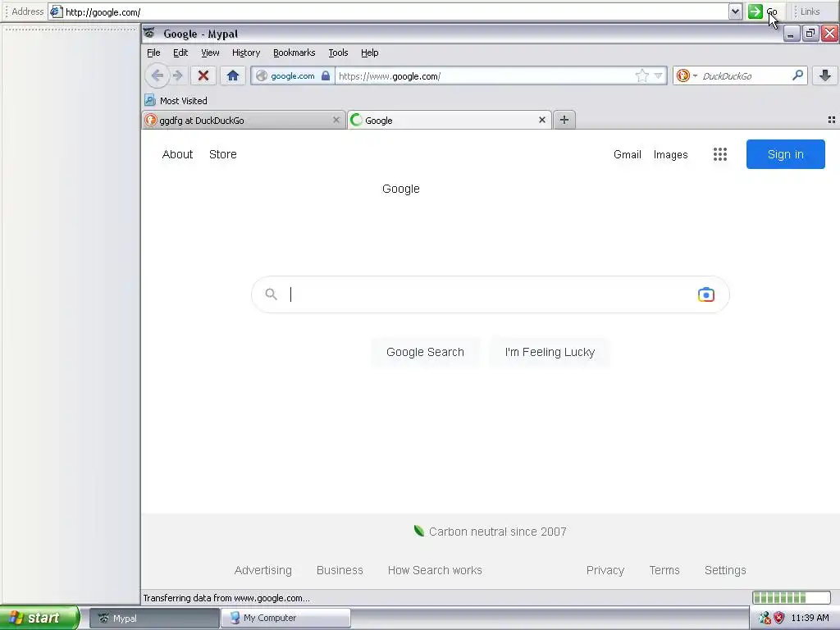Click the Mypal URL address field
This screenshot has height=630, width=840.
coord(485,76)
